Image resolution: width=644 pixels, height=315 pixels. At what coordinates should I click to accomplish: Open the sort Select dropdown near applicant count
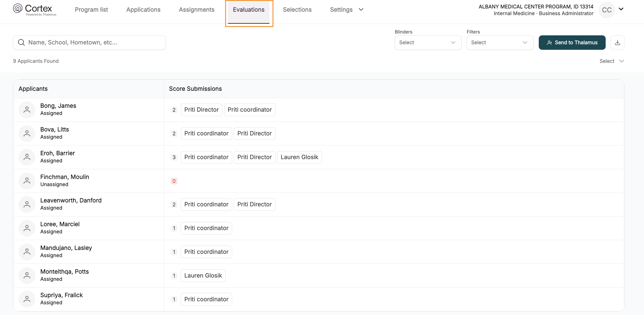[x=611, y=61]
